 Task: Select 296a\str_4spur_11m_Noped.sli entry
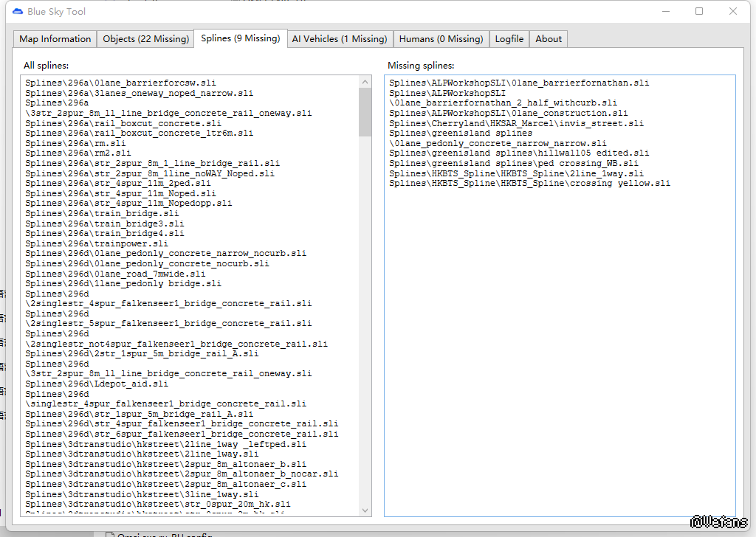[120, 193]
